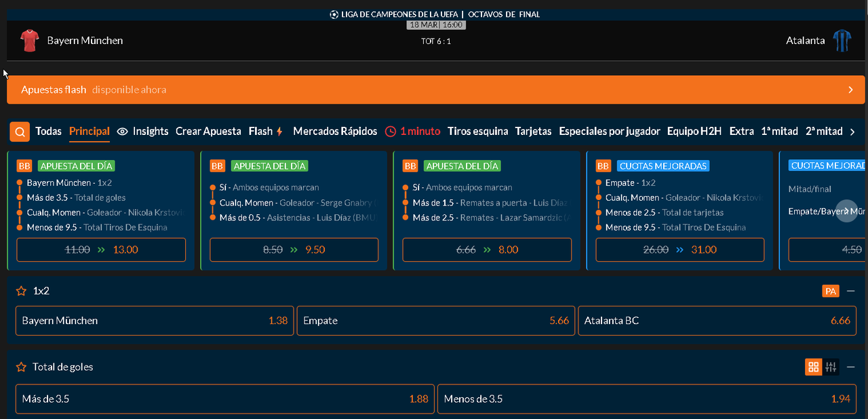The width and height of the screenshot is (868, 419).
Task: Click the Atalanta team name in header
Action: [x=806, y=41]
